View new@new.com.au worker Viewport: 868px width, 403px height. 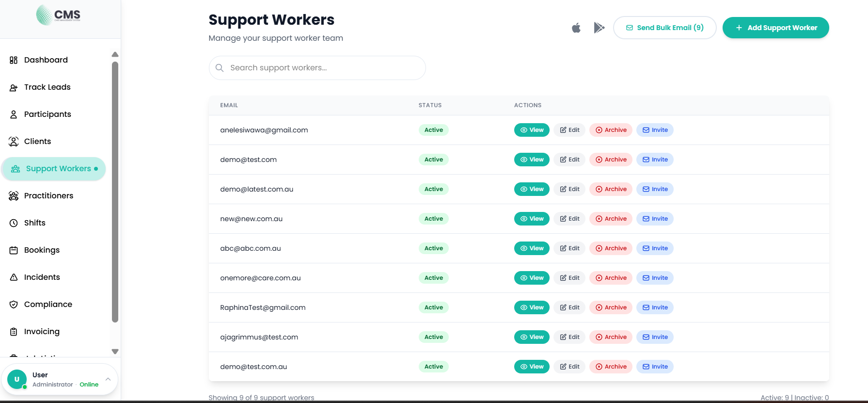[x=532, y=219]
